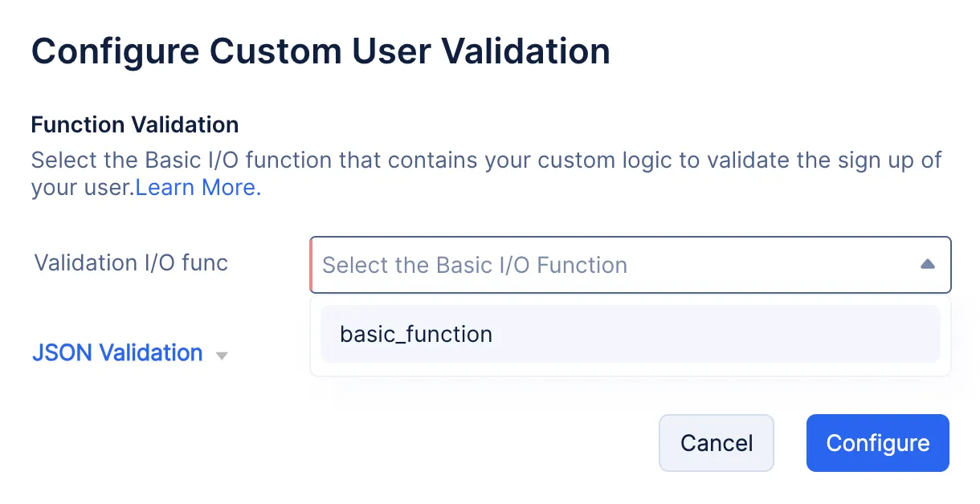This screenshot has width=980, height=504.
Task: Click the blue JSON Validation label text
Action: (x=117, y=353)
